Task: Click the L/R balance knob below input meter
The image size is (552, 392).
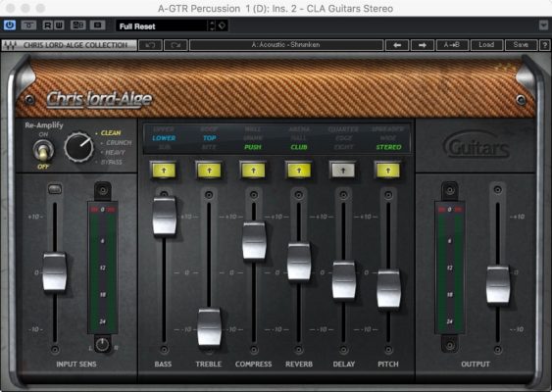Action: coord(102,345)
